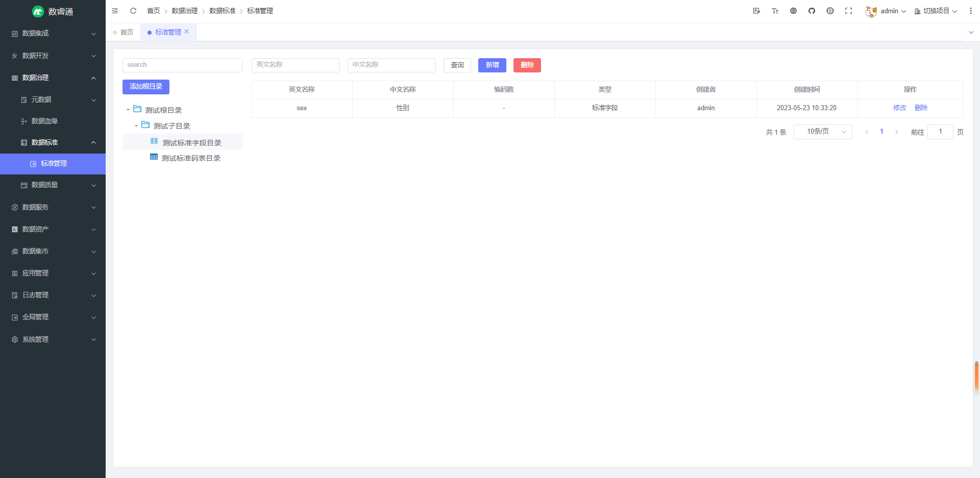Select the 标准管理 tab

pos(168,32)
